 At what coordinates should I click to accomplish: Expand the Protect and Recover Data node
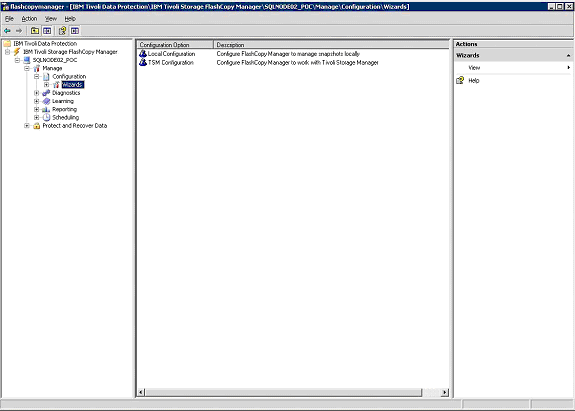(27, 126)
